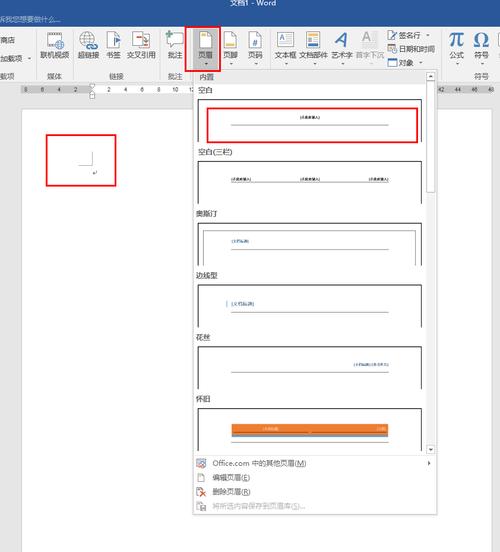Screen dimensions: 500x552
Task: Insert a 交叉引用 cross-reference
Action: click(x=141, y=45)
